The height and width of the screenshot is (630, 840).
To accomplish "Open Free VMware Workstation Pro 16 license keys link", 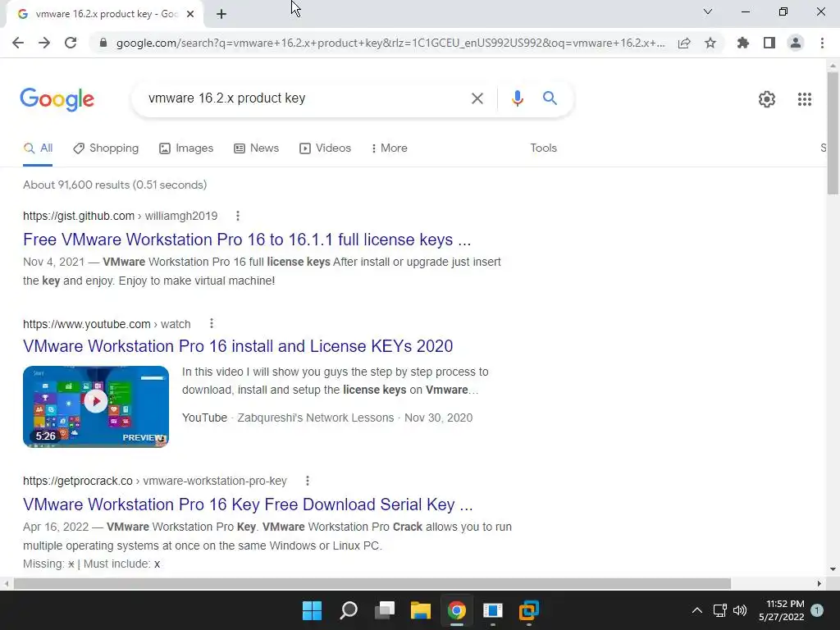I will (x=247, y=240).
